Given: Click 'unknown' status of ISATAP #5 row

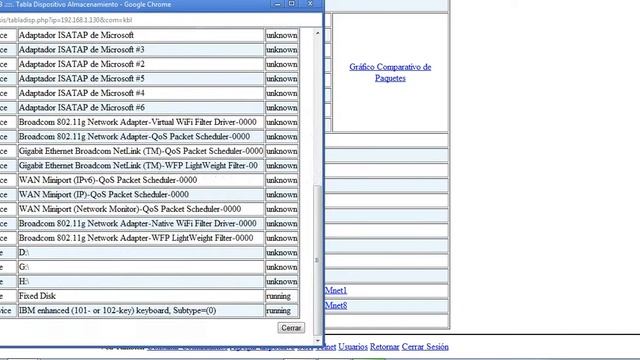Looking at the screenshot, I should point(282,79).
